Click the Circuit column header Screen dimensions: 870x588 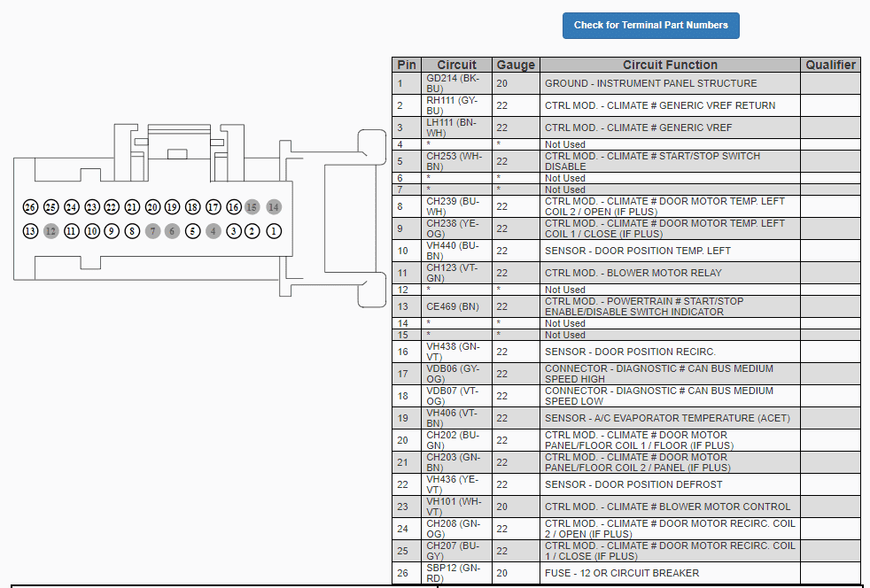tap(456, 65)
